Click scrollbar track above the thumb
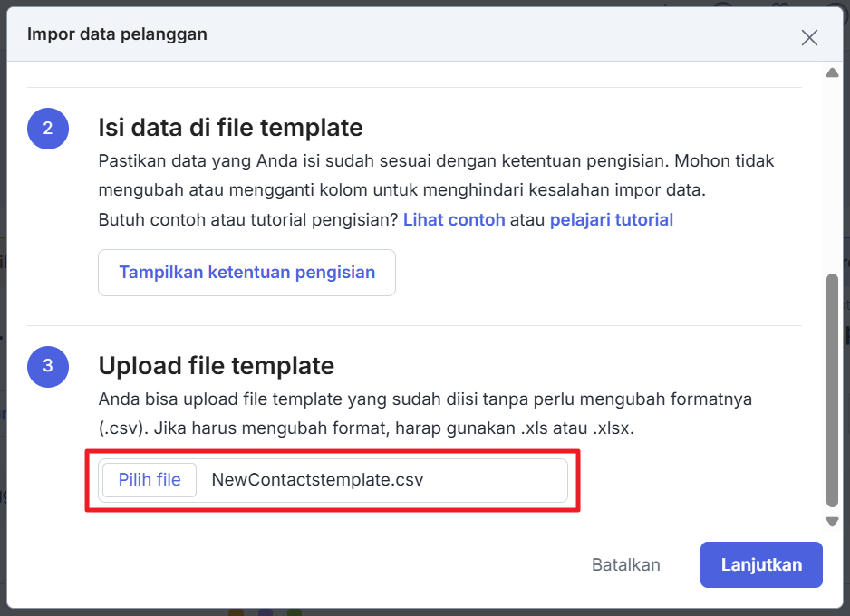 (x=832, y=172)
